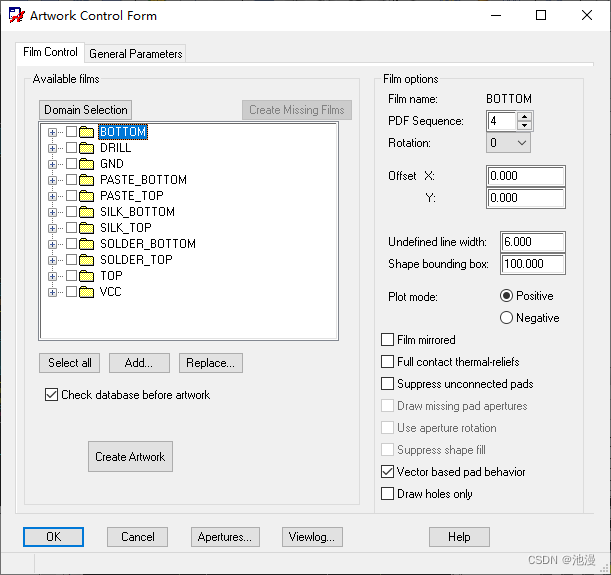Click the GND film folder icon
Image resolution: width=611 pixels, height=575 pixels.
coord(86,164)
